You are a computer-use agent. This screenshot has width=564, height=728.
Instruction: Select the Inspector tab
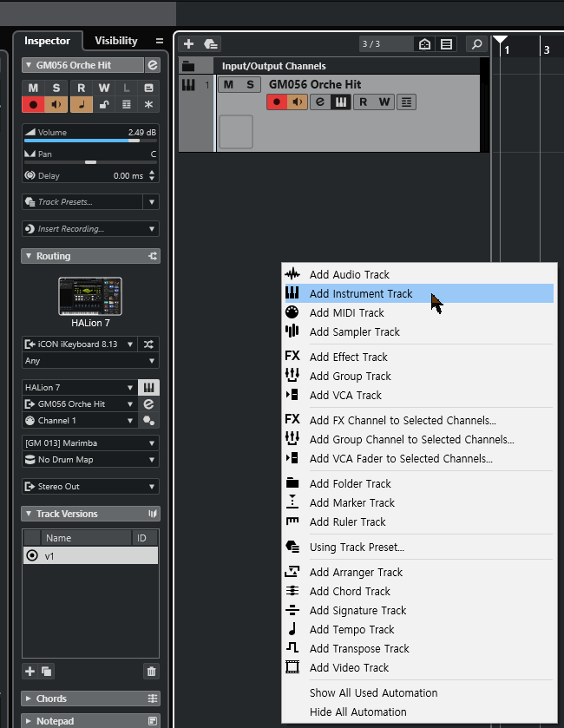[48, 41]
